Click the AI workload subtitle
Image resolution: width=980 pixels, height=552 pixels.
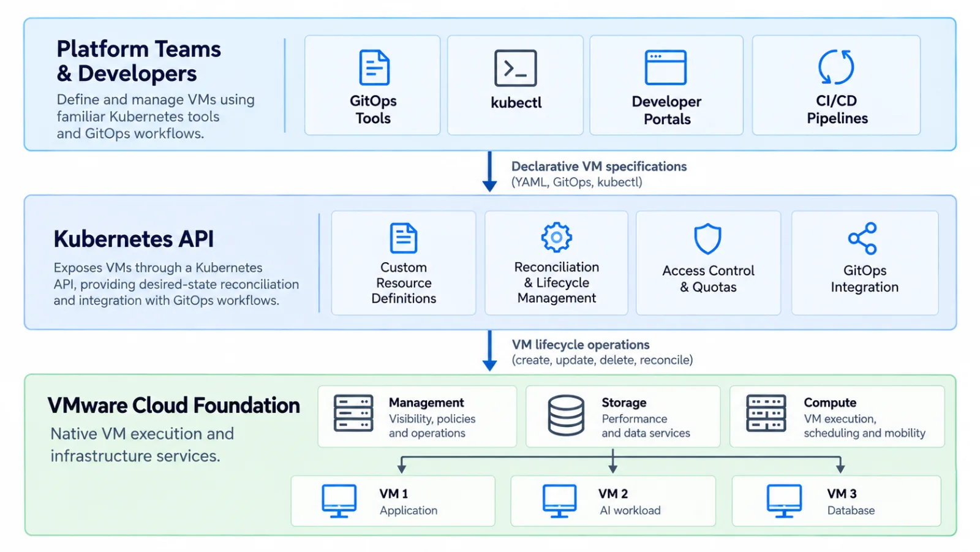(630, 510)
